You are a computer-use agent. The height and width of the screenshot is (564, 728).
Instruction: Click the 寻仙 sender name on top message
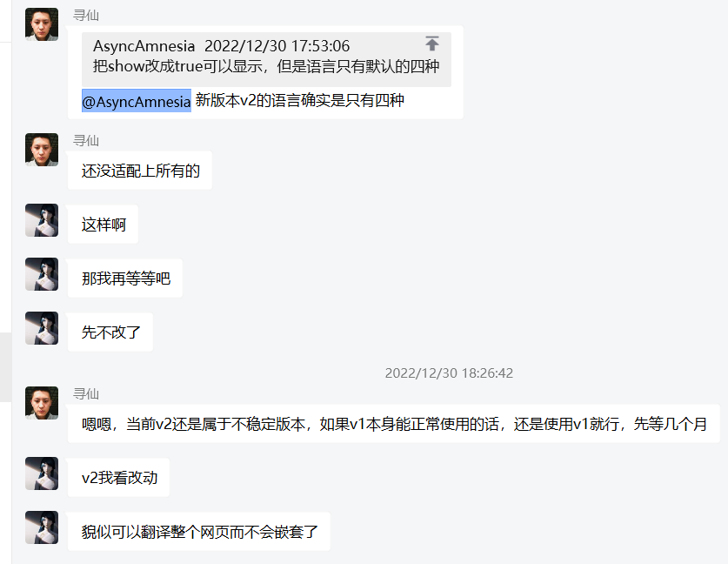click(x=86, y=16)
